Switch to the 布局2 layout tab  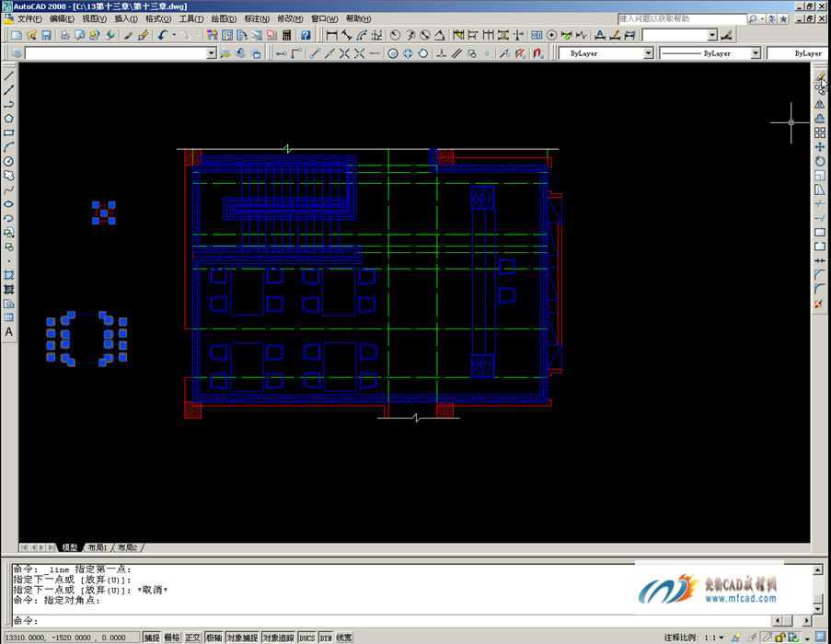[x=127, y=547]
